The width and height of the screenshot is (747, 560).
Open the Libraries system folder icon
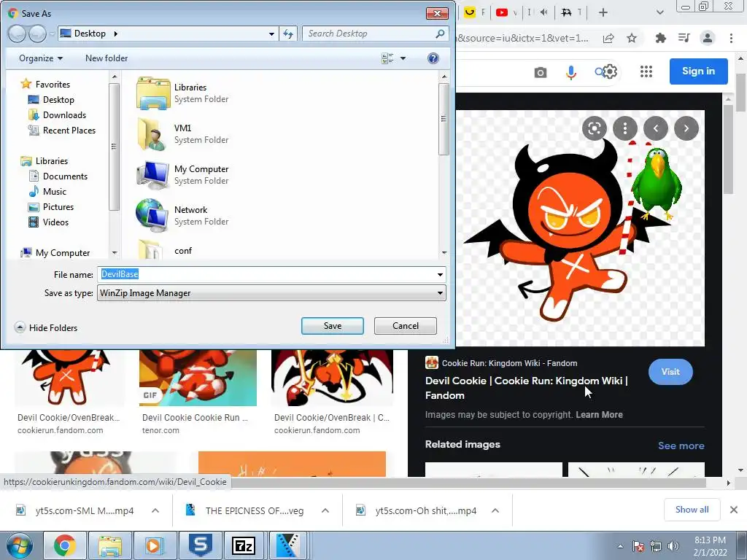(x=153, y=93)
